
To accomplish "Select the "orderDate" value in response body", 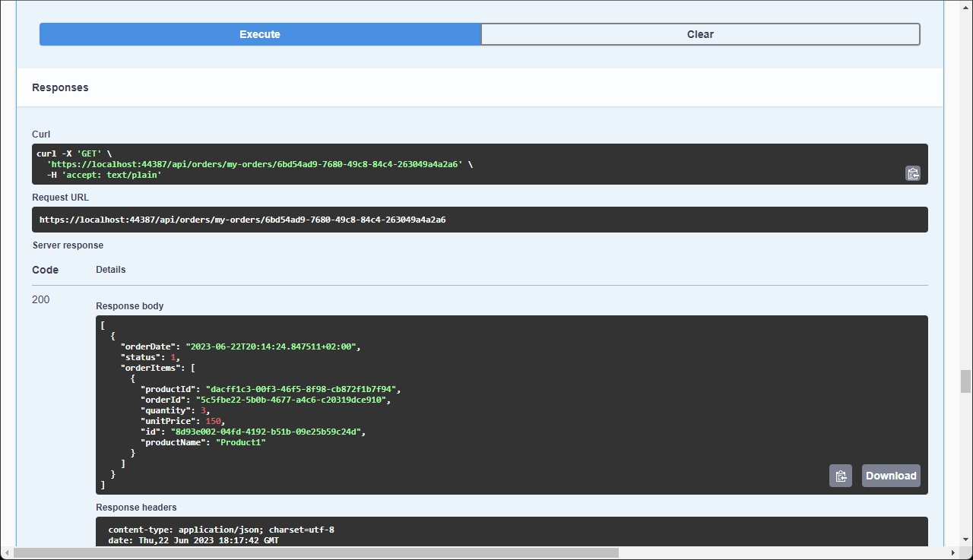I will coord(272,346).
